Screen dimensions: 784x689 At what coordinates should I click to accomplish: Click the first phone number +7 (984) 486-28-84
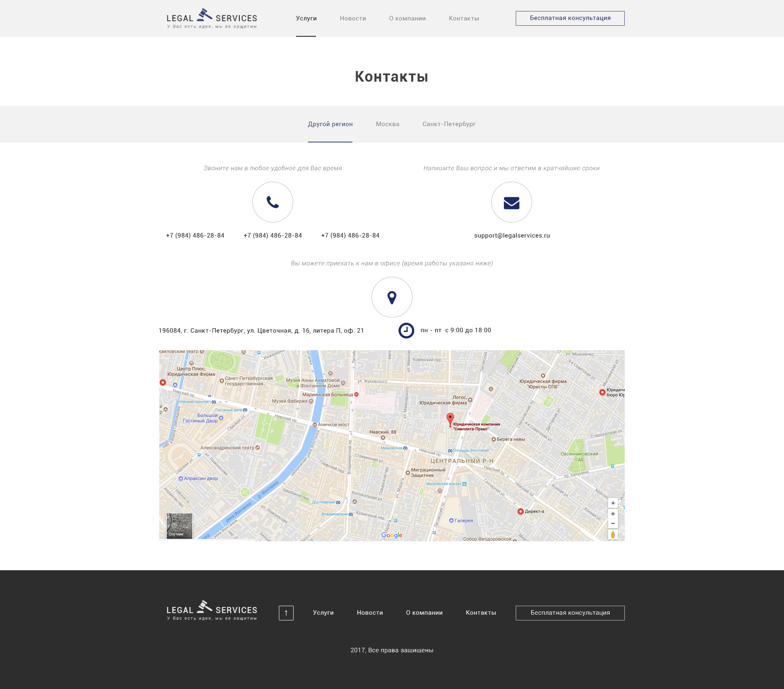[195, 236]
